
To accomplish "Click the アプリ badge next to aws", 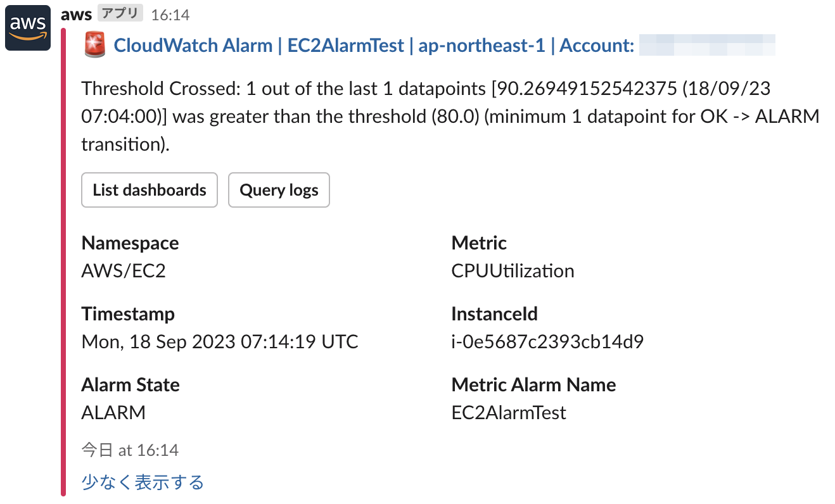I will (x=121, y=14).
